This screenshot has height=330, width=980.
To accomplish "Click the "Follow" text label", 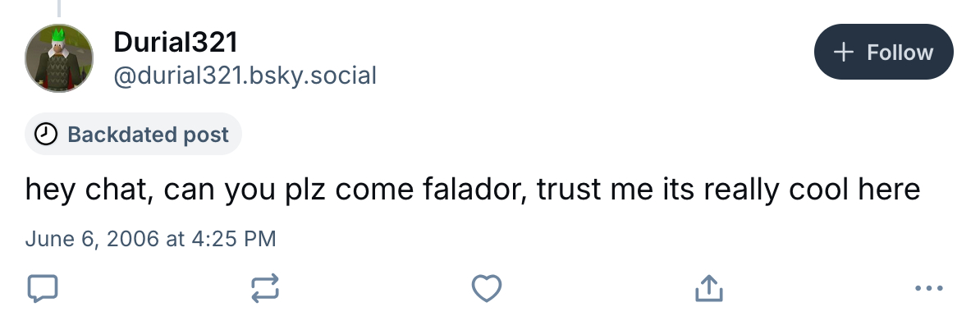I will pos(900,53).
